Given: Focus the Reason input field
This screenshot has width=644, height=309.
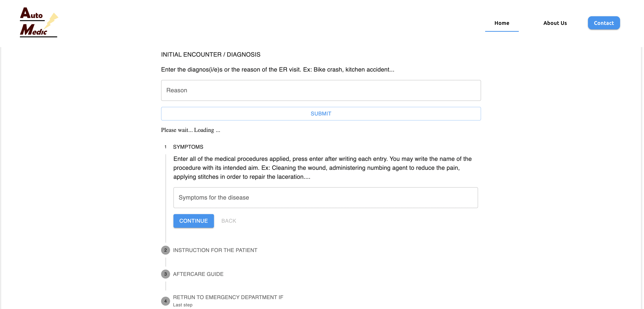Looking at the screenshot, I should point(321,90).
